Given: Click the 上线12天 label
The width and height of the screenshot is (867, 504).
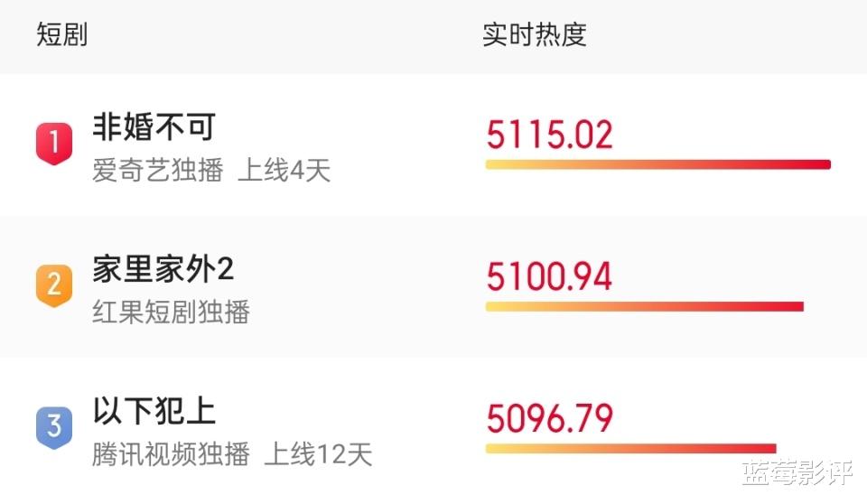Looking at the screenshot, I should click(318, 454).
